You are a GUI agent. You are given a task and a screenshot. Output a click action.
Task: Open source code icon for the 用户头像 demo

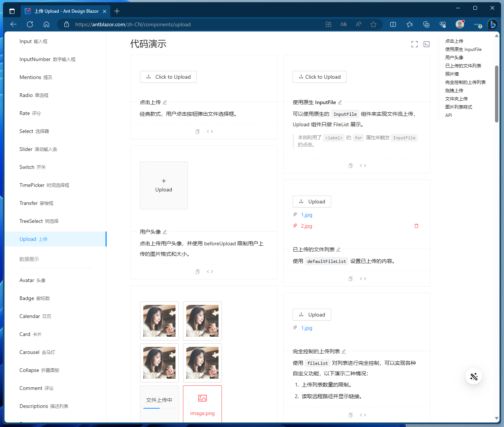click(210, 272)
